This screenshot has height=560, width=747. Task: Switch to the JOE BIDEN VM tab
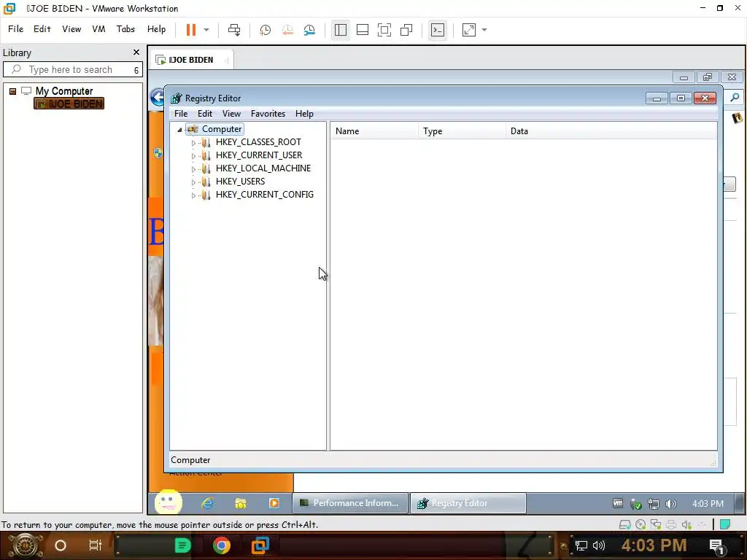(x=191, y=60)
